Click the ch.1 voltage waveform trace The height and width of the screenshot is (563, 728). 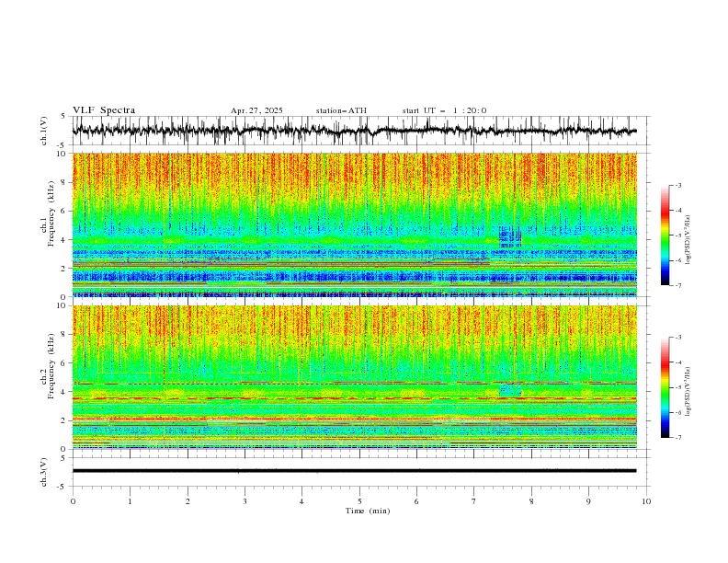354,131
